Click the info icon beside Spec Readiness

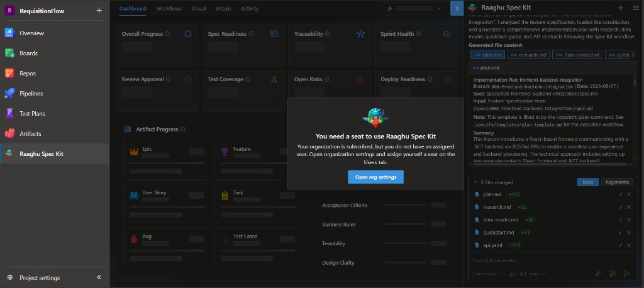point(251,34)
